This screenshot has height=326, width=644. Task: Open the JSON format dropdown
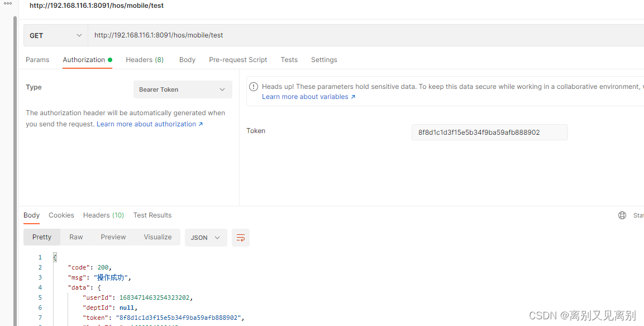coord(206,238)
